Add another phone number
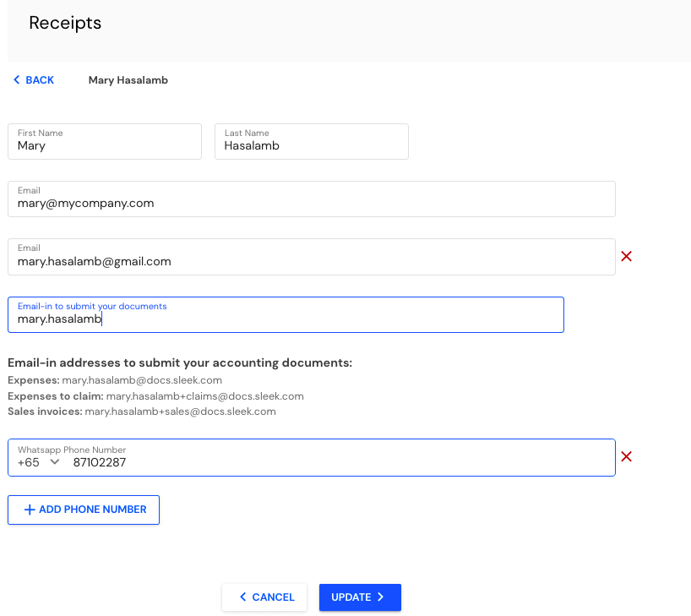The height and width of the screenshot is (616, 691). (x=84, y=510)
